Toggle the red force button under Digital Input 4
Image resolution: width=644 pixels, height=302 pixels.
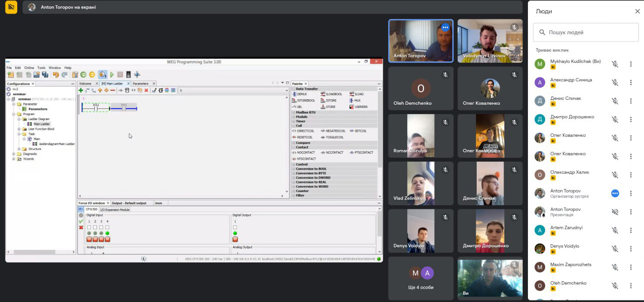point(108,239)
